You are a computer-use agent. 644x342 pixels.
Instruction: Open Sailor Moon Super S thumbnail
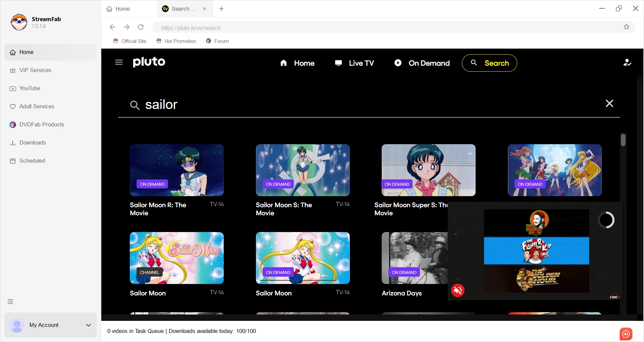click(x=429, y=170)
